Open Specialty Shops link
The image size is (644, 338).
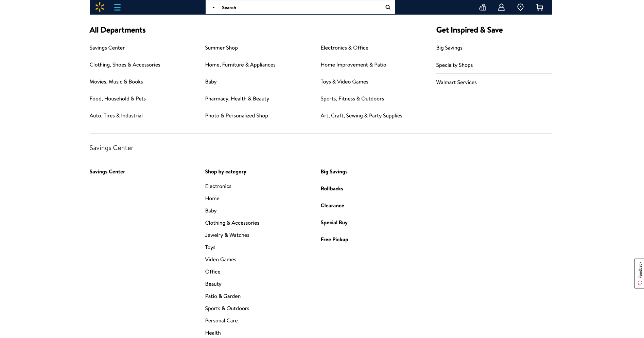click(454, 65)
